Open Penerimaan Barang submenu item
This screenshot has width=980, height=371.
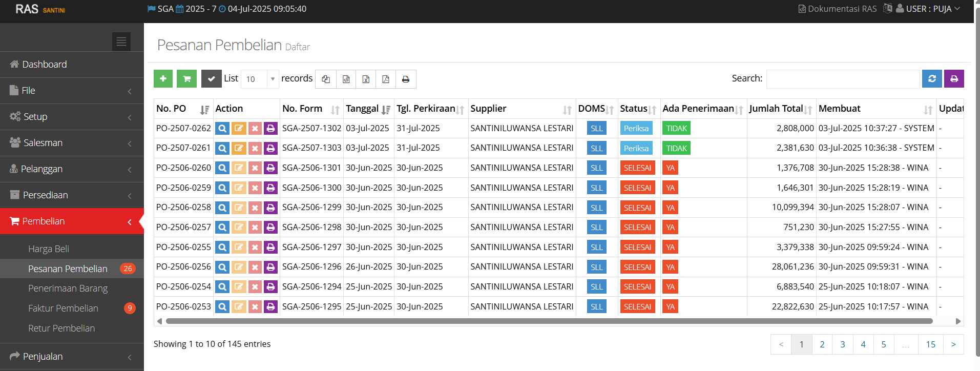pyautogui.click(x=68, y=288)
